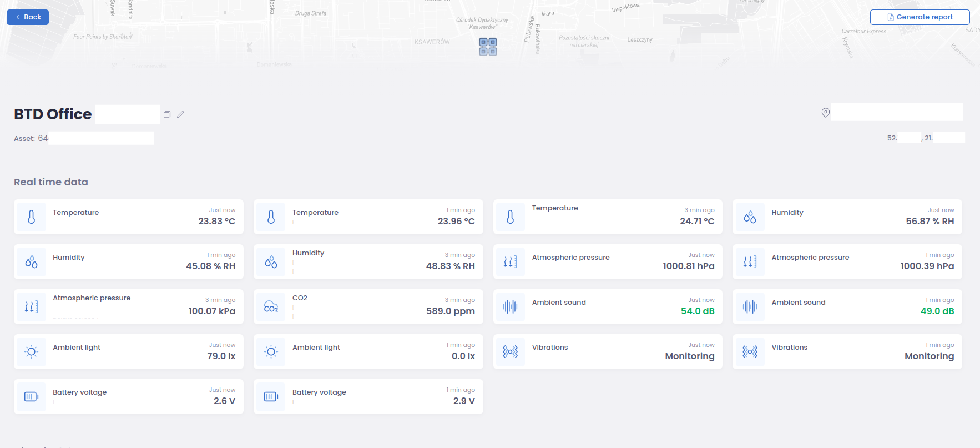Select the 79.0 lx light value
980x448 pixels.
tap(221, 356)
